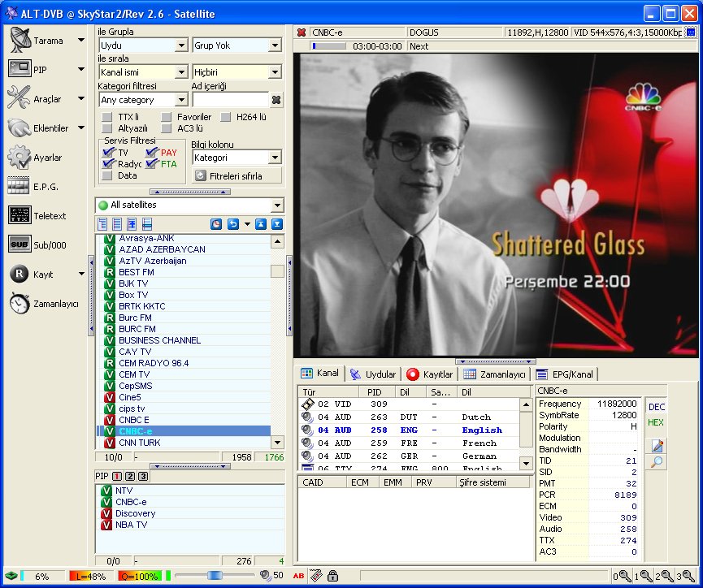The width and height of the screenshot is (703, 588).
Task: Adjust the volume slider thumb
Action: click(215, 576)
